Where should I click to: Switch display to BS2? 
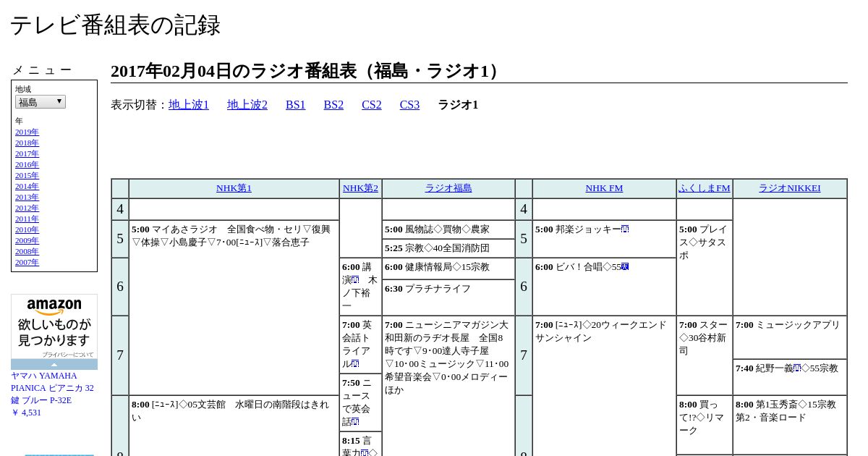click(333, 105)
